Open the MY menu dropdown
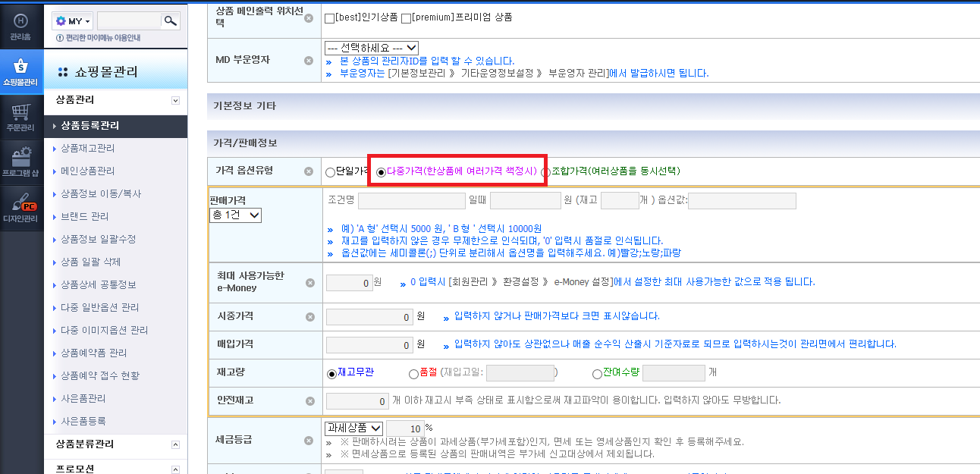 [73, 21]
